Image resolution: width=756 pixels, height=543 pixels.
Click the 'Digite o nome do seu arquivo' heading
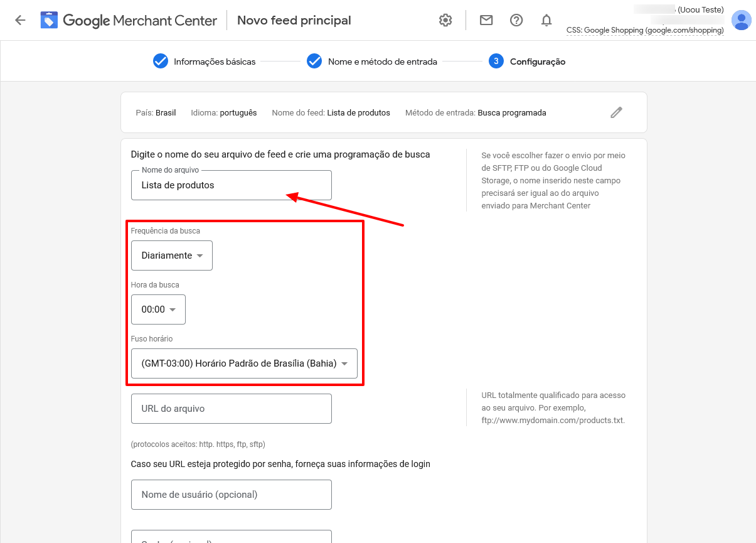[280, 154]
